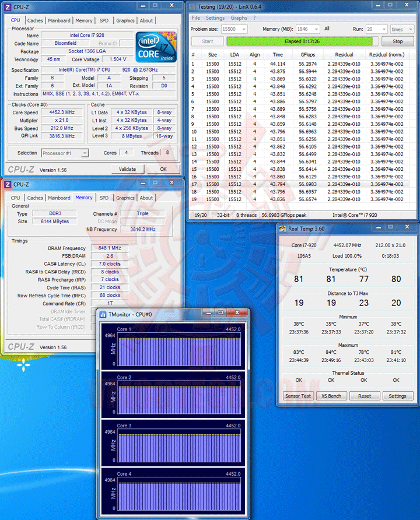Open Graphics tab in lower CPU-Z window

[125, 198]
